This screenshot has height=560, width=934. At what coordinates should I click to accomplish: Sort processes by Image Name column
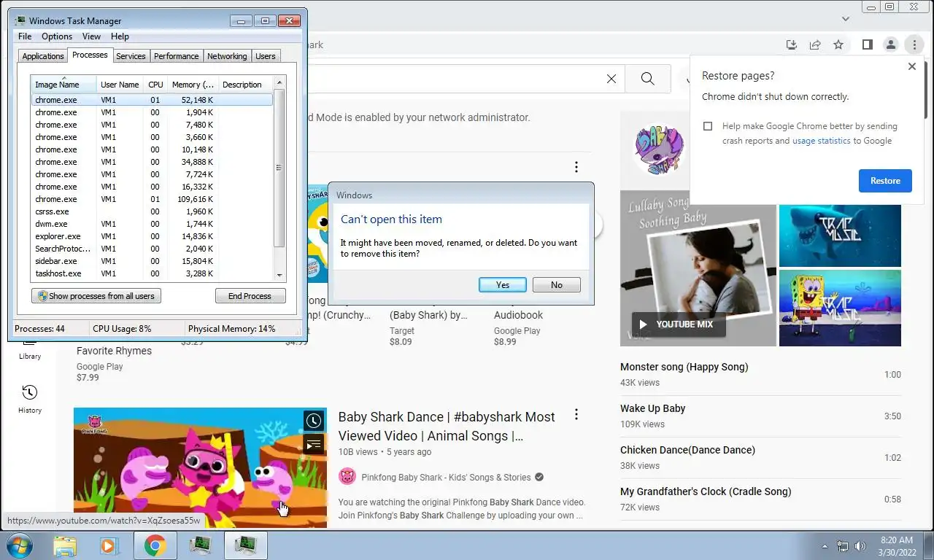[x=63, y=85]
